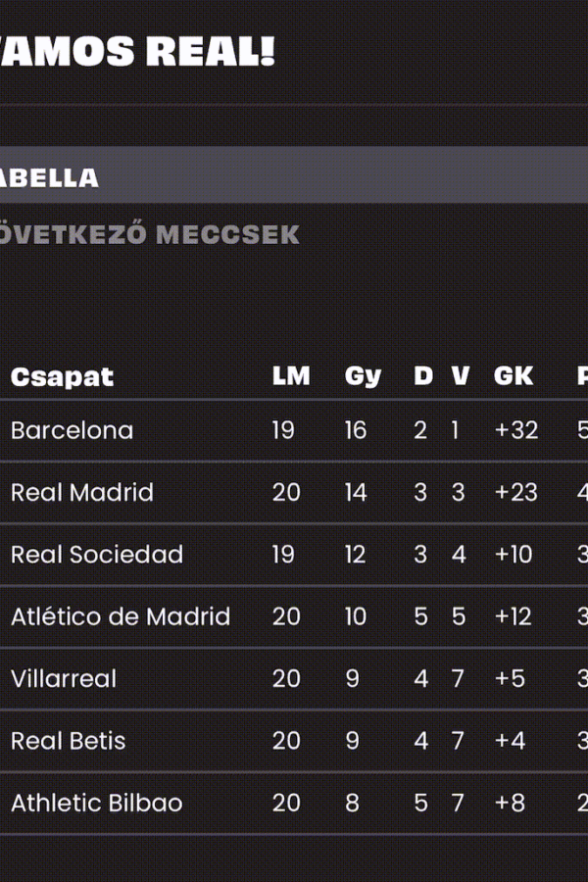Click the Gy column header
This screenshot has width=588, height=882.
363,377
